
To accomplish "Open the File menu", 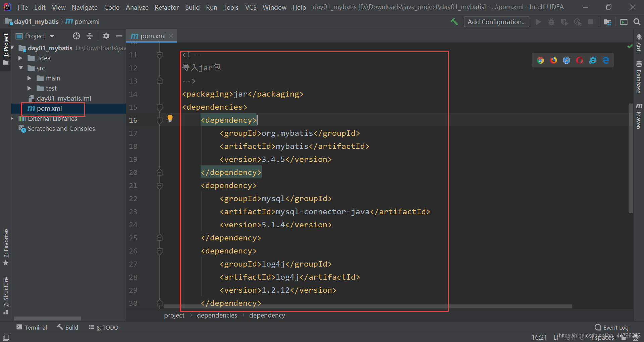I will point(22,7).
